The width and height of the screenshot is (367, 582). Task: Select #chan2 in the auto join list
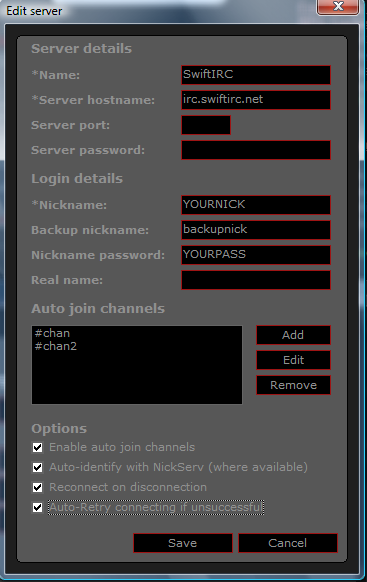[x=56, y=346]
